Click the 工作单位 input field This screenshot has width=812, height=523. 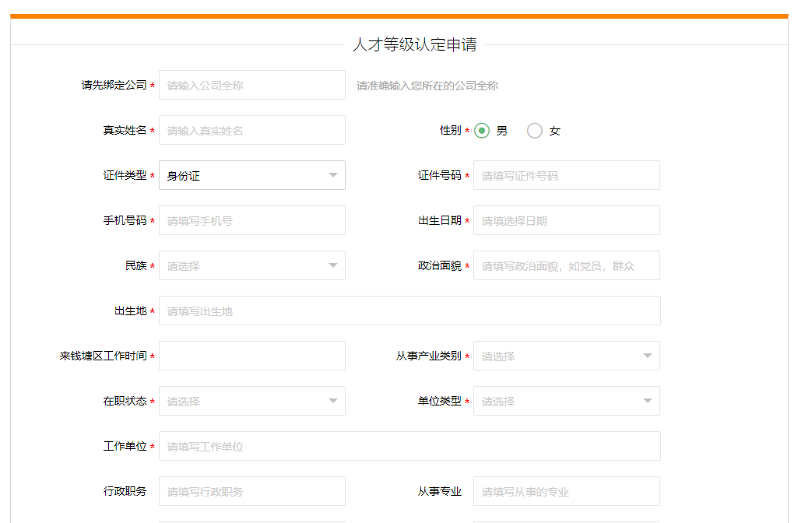tap(410, 446)
